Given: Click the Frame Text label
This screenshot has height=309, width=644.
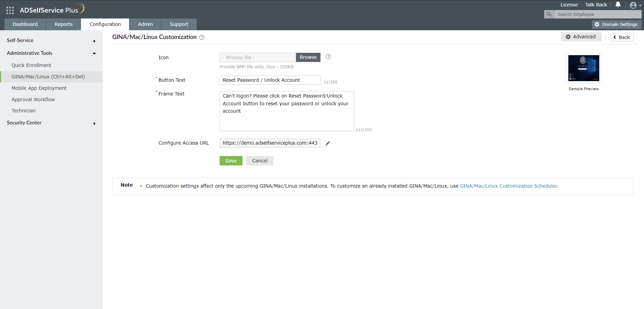Looking at the screenshot, I should 172,94.
